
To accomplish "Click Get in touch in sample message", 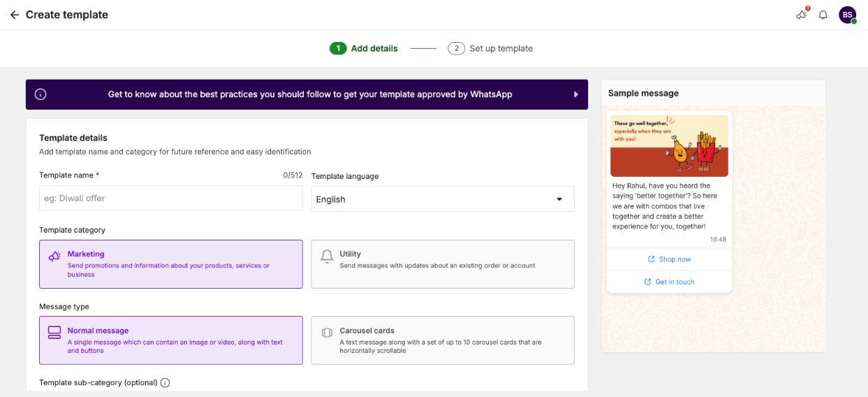I will coord(669,282).
